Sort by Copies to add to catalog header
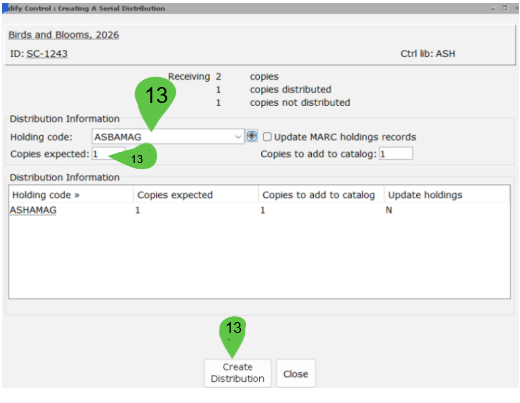The image size is (520, 403). [321, 195]
